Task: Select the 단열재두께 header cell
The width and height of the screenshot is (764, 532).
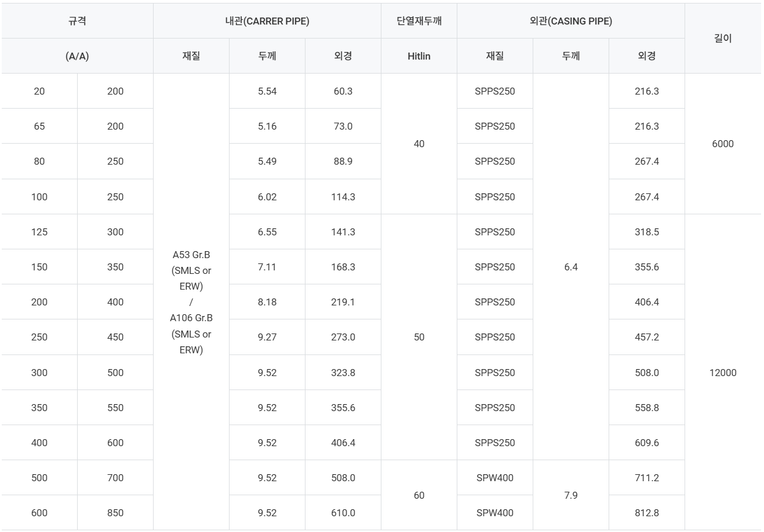Action: pyautogui.click(x=419, y=21)
